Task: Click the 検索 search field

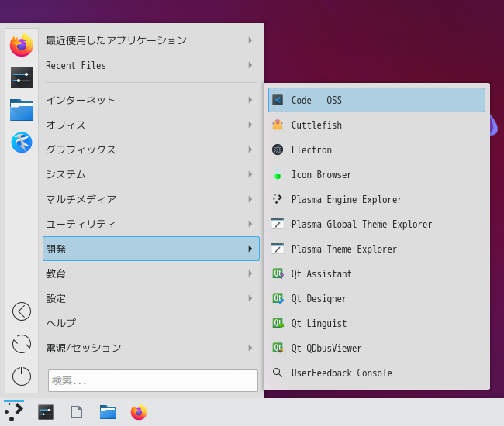Action: point(153,380)
